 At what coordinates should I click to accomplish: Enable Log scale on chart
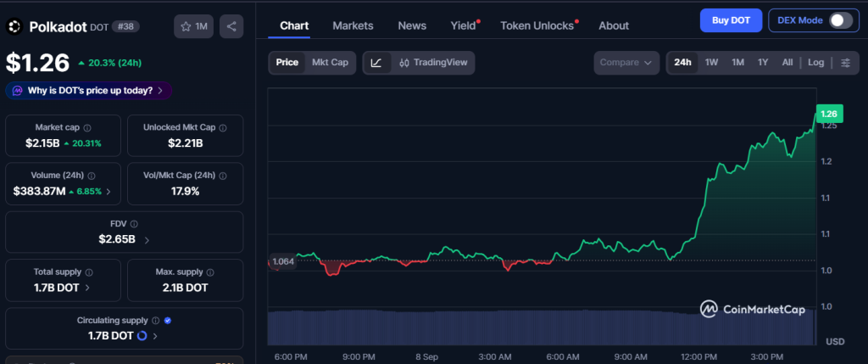pyautogui.click(x=815, y=63)
